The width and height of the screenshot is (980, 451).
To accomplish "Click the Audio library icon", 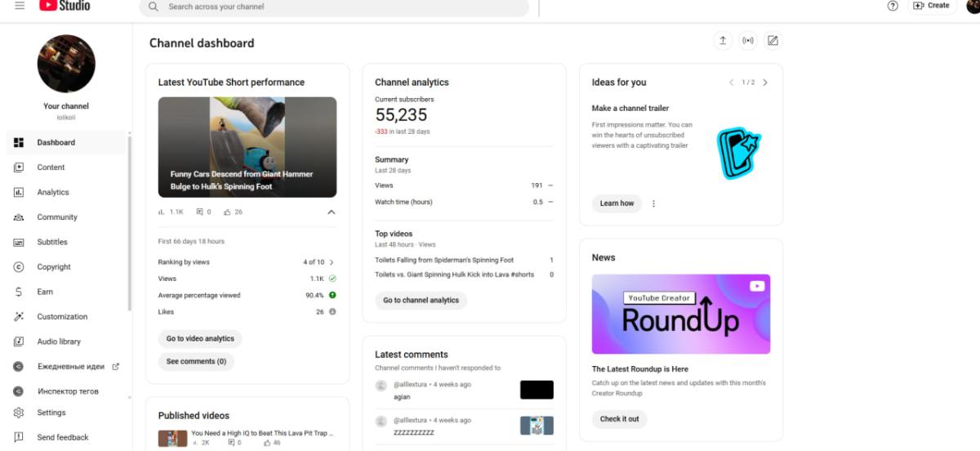I will click(x=19, y=342).
